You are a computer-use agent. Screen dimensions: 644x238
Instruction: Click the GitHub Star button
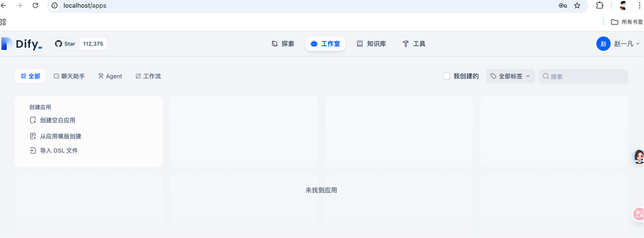coord(65,44)
